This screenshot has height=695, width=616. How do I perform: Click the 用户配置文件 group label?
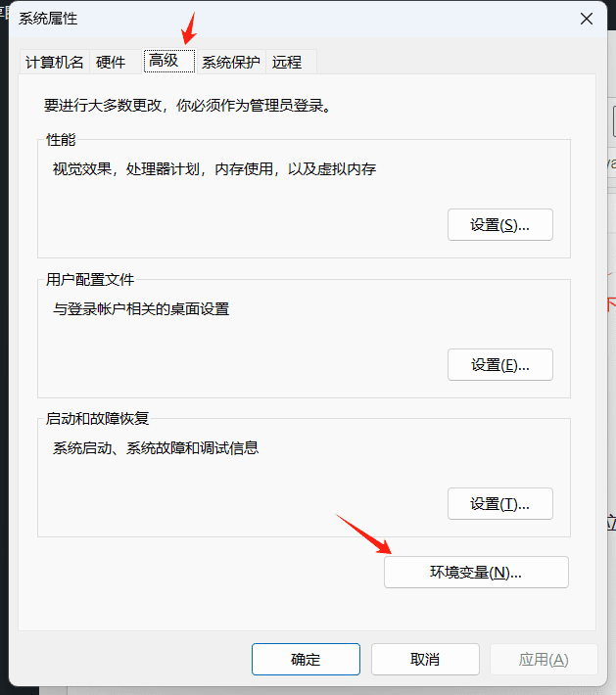pos(90,279)
